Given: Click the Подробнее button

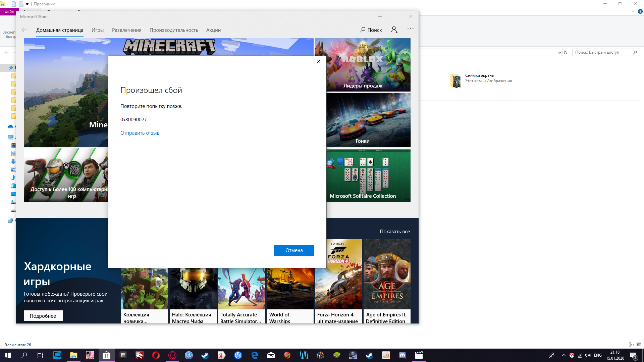Looking at the screenshot, I should (43, 316).
